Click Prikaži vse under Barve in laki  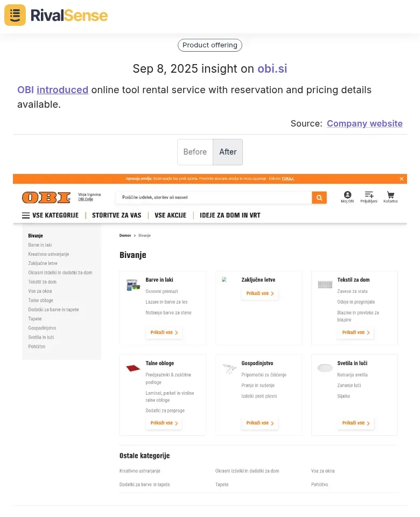tap(164, 332)
